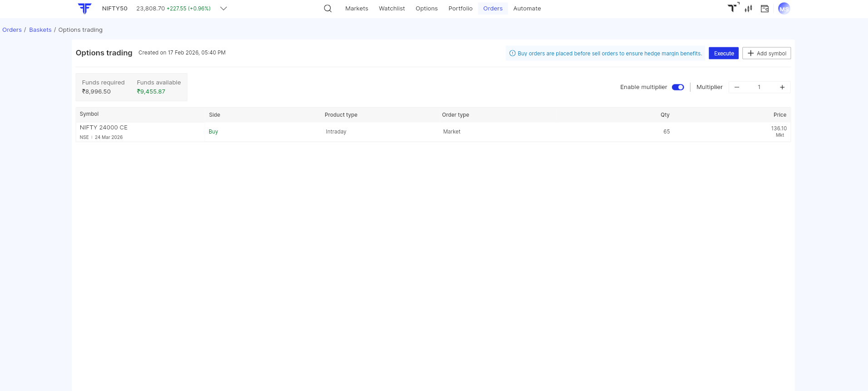Viewport: 868px width, 391px height.
Task: Switch to the Markets tab
Action: pyautogui.click(x=356, y=9)
